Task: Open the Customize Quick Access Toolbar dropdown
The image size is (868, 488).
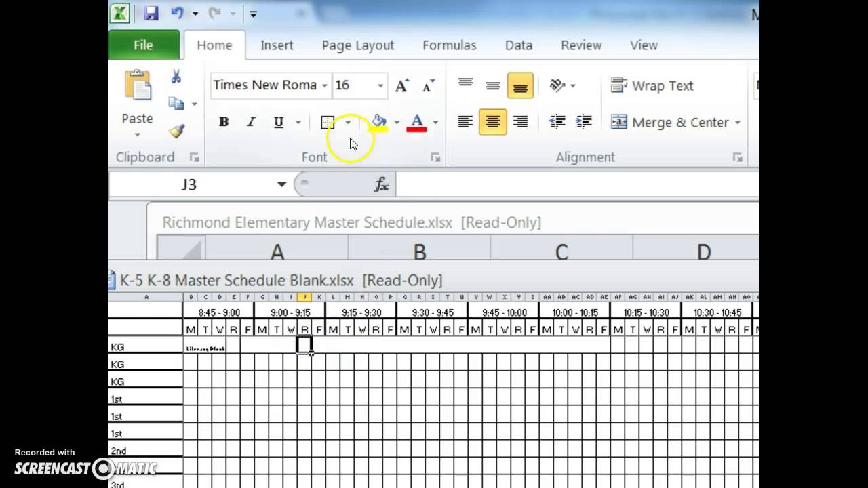Action: click(x=253, y=13)
